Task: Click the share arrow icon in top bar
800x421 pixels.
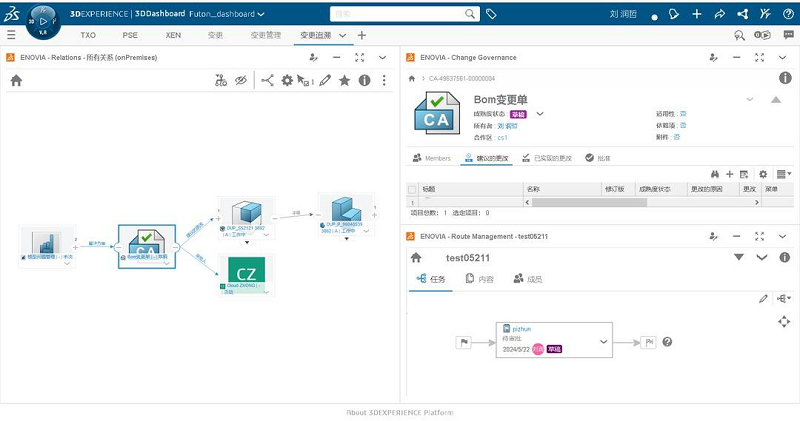Action: point(722,15)
